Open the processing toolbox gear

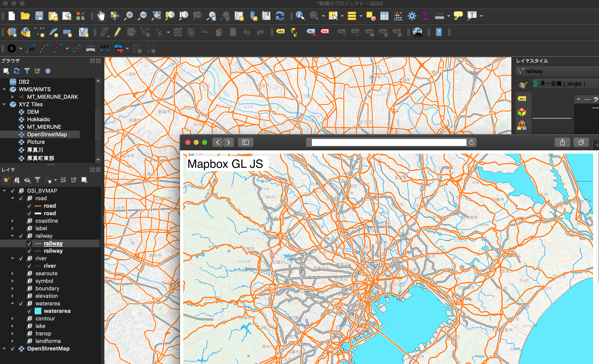[x=412, y=16]
